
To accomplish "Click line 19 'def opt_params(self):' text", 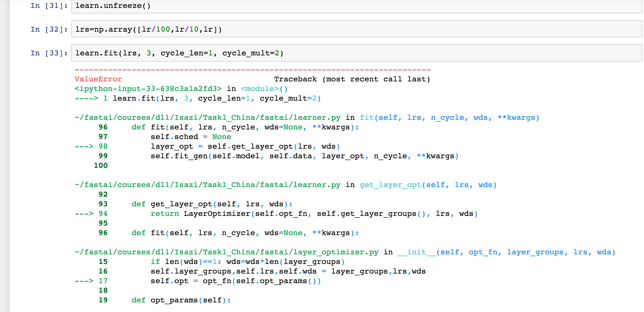I will pyautogui.click(x=181, y=300).
